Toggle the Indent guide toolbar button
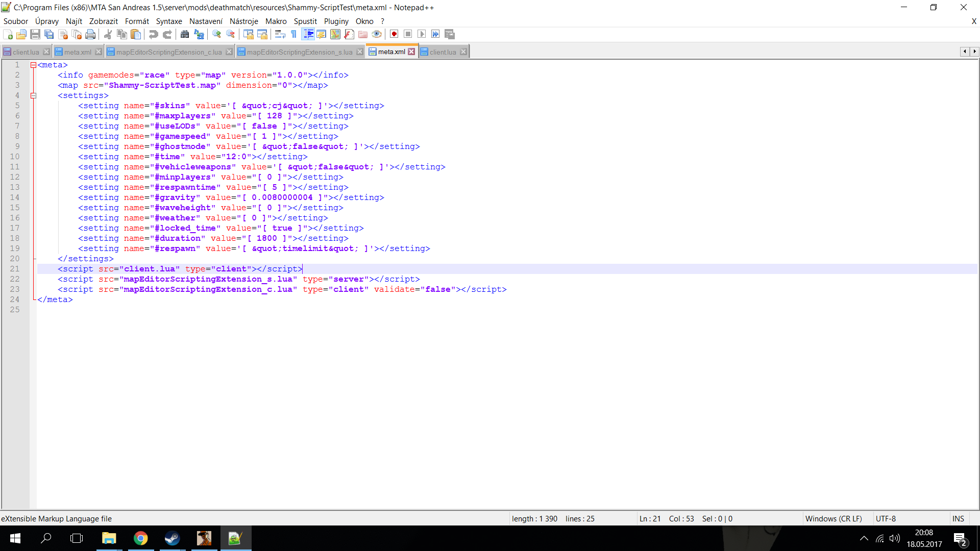The height and width of the screenshot is (551, 980). click(308, 34)
